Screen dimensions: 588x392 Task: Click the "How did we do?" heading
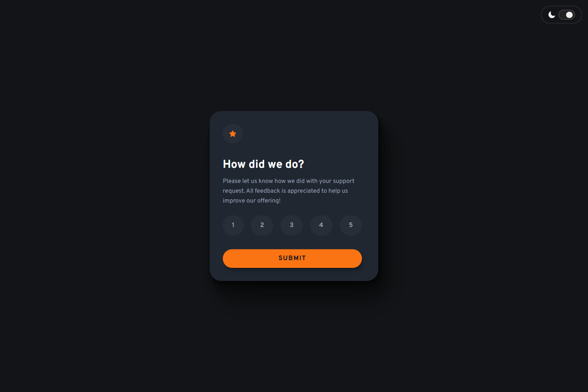coord(263,164)
